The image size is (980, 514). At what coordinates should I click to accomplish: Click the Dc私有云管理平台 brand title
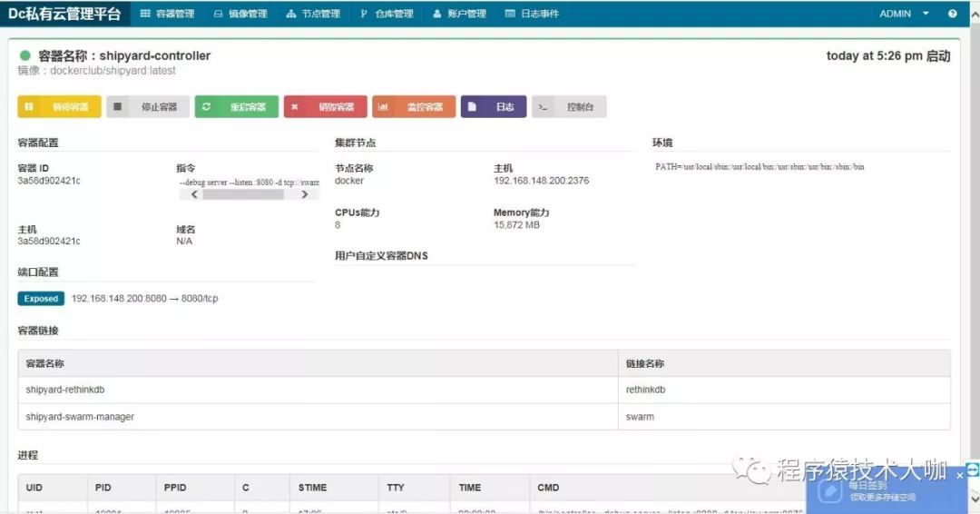[64, 14]
